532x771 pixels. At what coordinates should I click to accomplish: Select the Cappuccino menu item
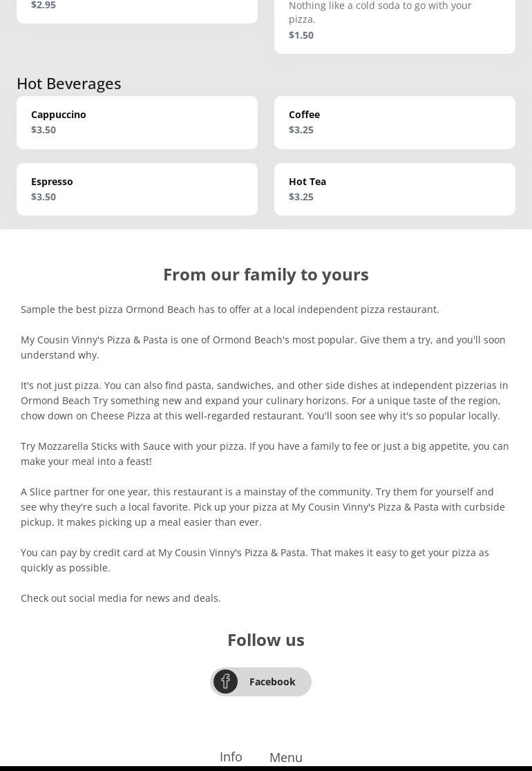[x=137, y=122]
